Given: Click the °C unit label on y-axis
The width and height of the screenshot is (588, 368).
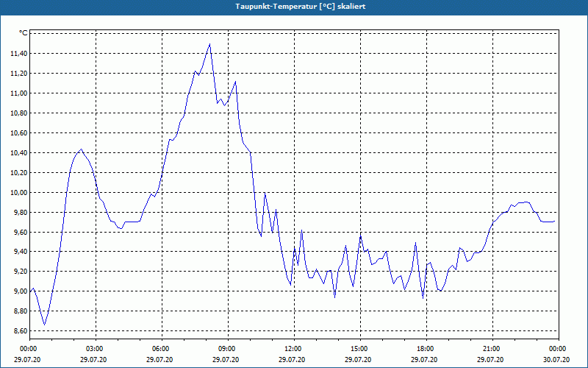Looking at the screenshot, I should tap(24, 33).
